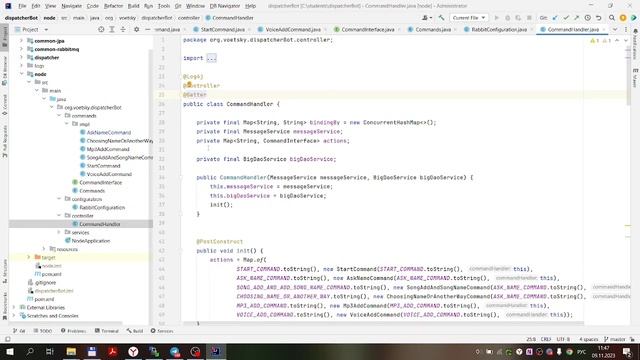Show hidden editor tabs dropdown
640x360 pixels.
[615, 29]
